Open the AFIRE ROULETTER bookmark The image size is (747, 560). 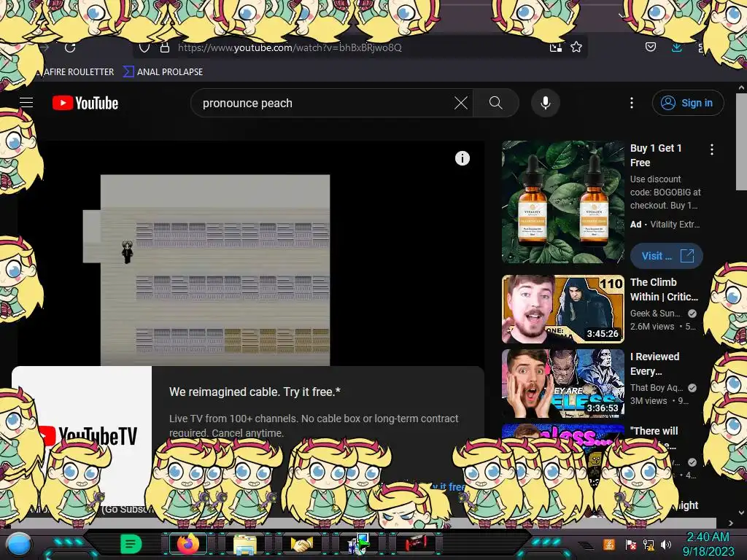coord(79,72)
